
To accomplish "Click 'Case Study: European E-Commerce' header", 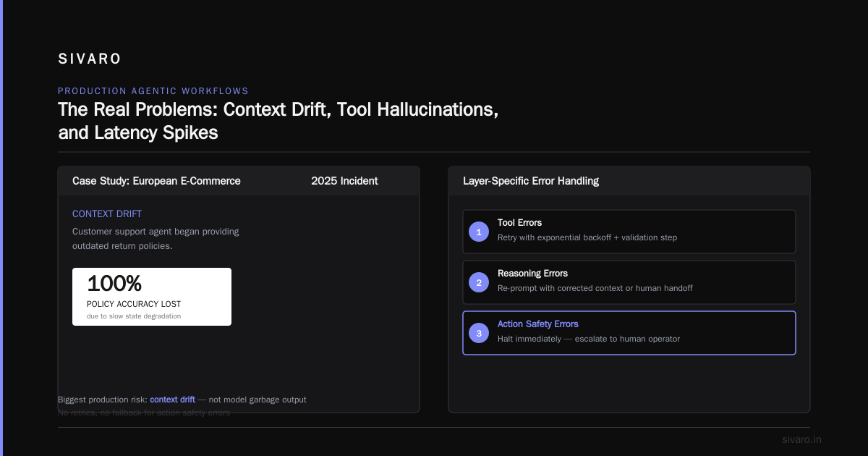I will [156, 181].
